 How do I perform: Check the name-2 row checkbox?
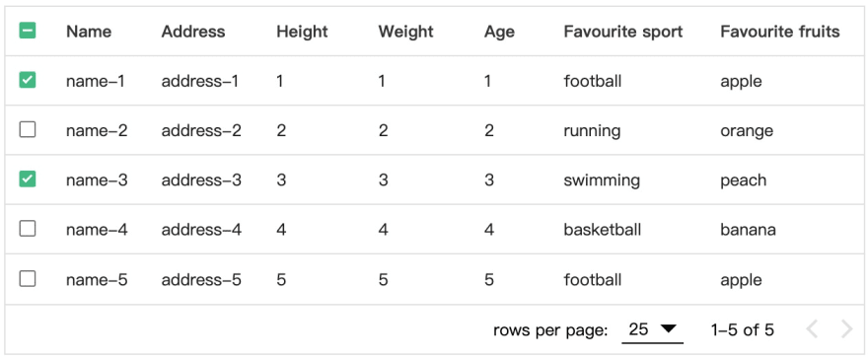coord(28,130)
